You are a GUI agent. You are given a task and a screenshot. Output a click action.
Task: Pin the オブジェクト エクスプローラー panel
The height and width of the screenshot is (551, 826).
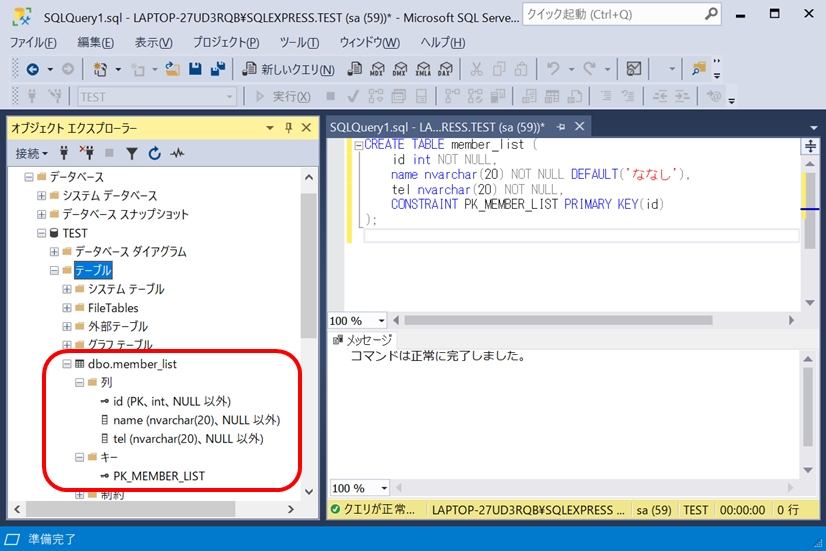click(x=288, y=127)
